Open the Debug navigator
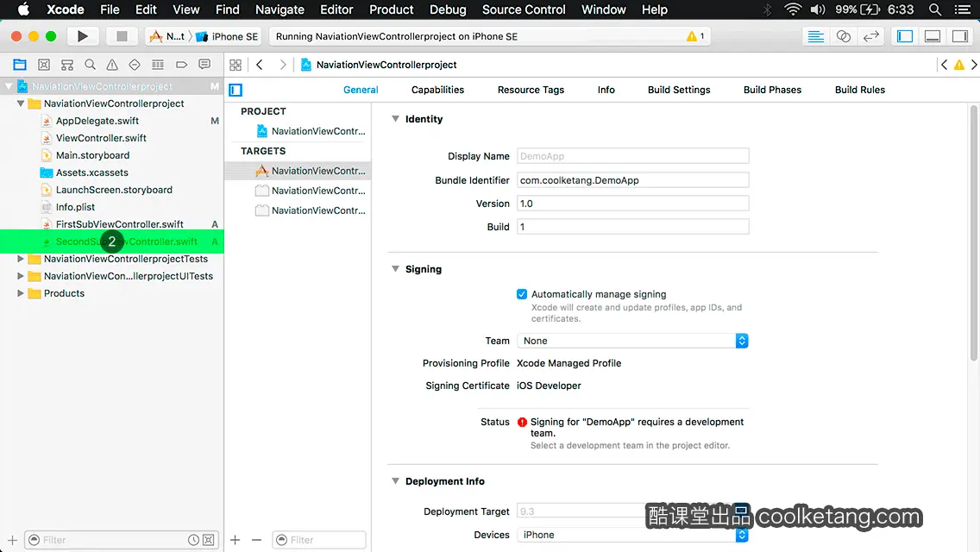 [x=158, y=65]
